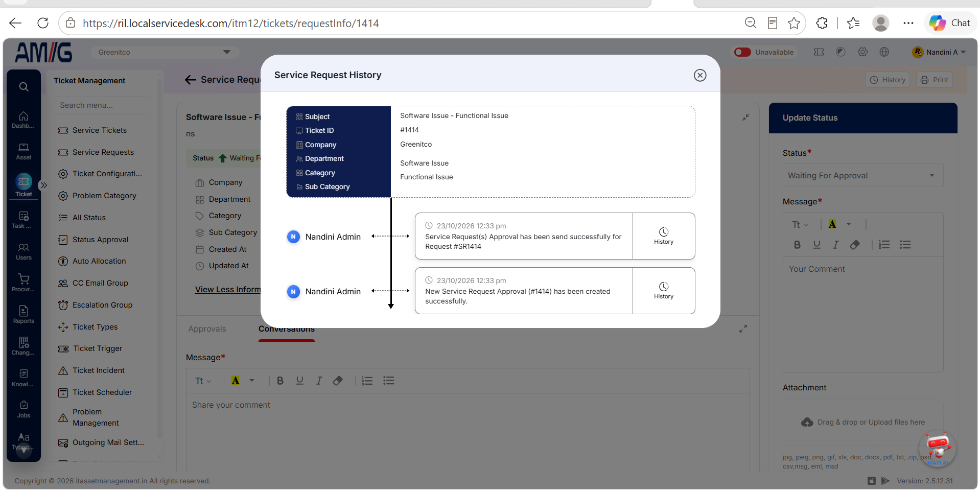Open the Status Approval menu item
The height and width of the screenshot is (491, 980).
click(100, 240)
